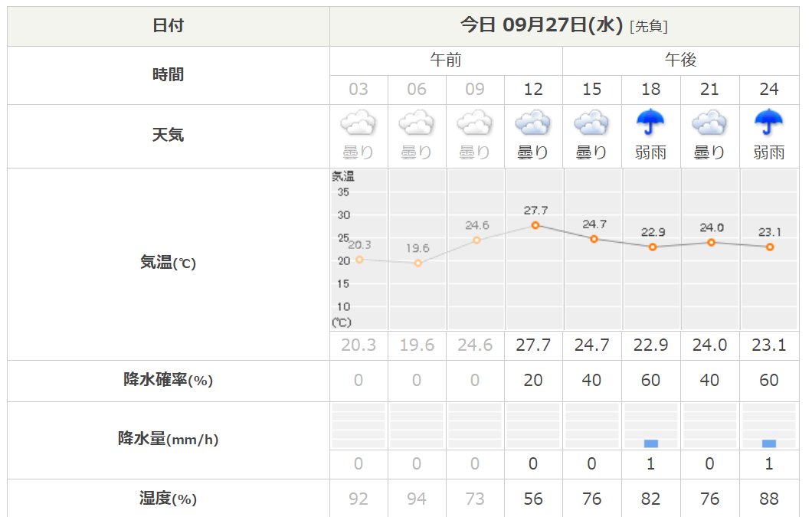812x517 pixels.
Task: Click the umbrella rain icon for 24 o'clock
Action: [x=769, y=123]
